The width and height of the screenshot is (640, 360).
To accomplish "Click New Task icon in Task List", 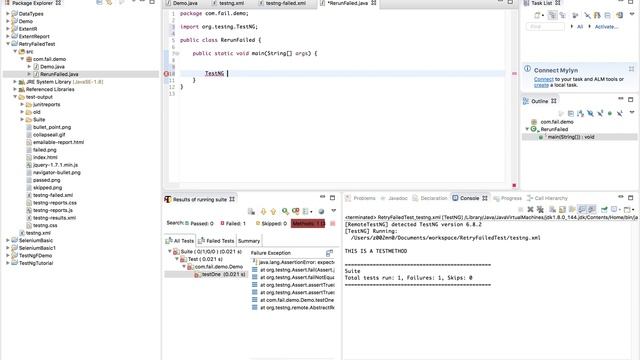I will point(537,16).
